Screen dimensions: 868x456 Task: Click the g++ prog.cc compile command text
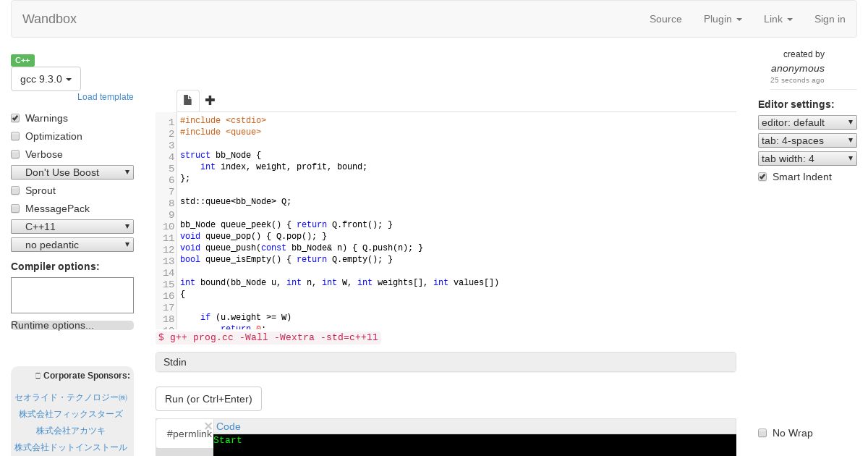coord(268,337)
